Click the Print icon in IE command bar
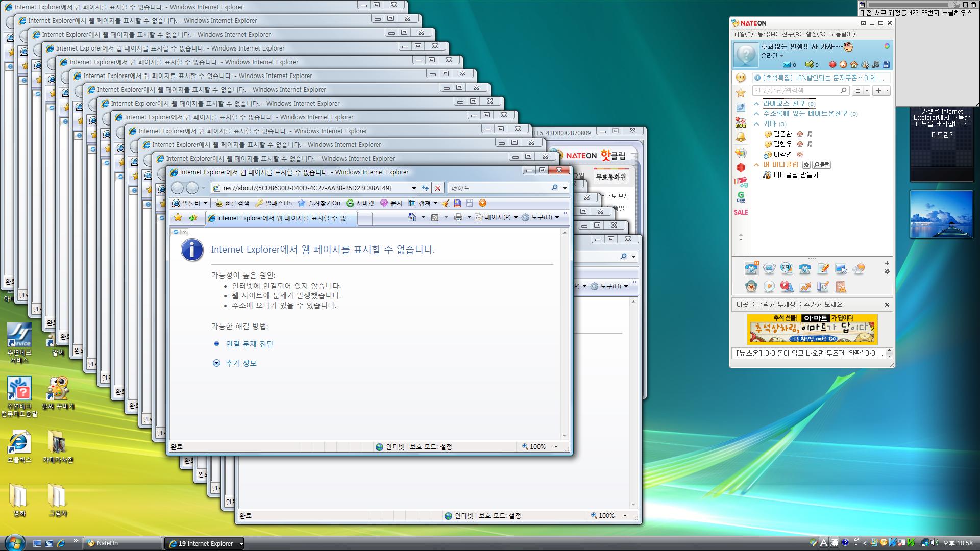The image size is (980, 551). (x=458, y=217)
